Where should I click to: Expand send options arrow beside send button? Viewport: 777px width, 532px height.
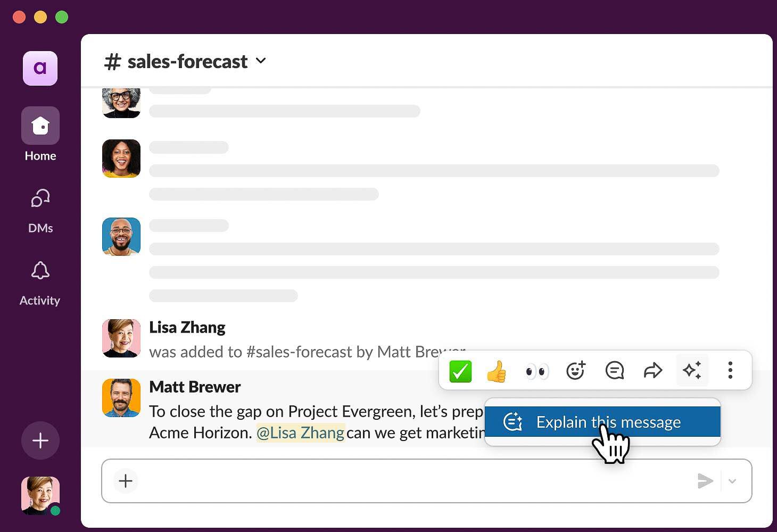(x=732, y=481)
